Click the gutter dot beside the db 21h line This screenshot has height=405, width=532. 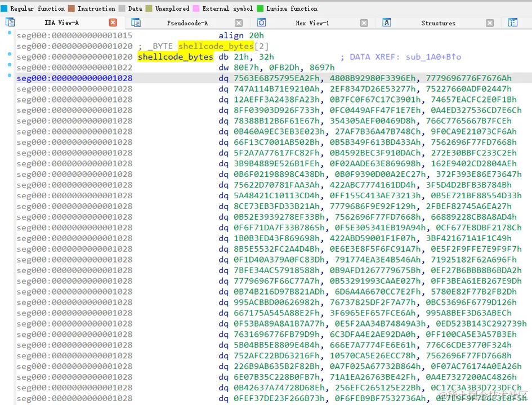pos(10,54)
